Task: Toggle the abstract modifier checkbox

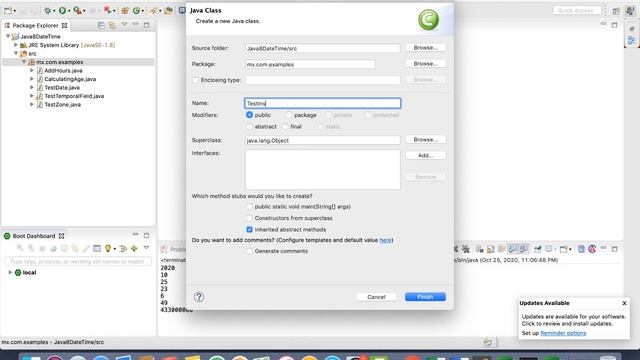Action: [249, 127]
